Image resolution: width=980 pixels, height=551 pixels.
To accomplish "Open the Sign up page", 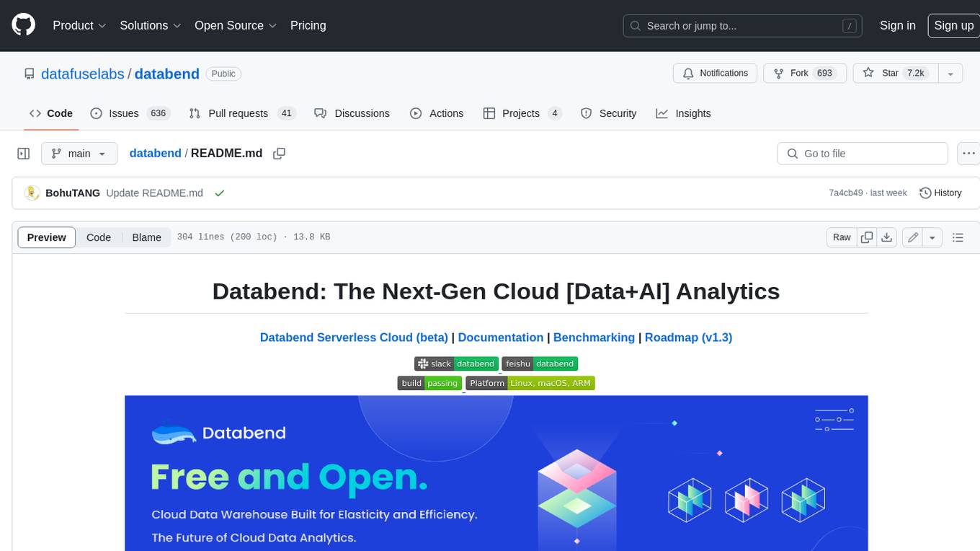I will tap(953, 25).
